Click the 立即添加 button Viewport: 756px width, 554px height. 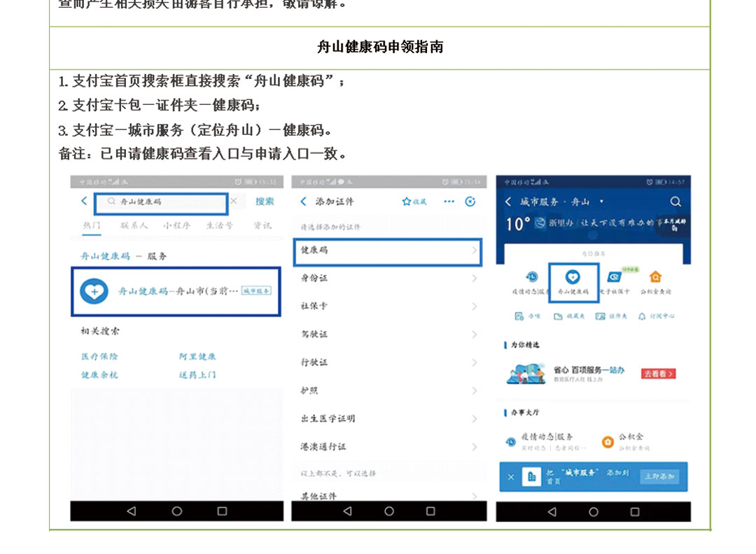coord(659,476)
